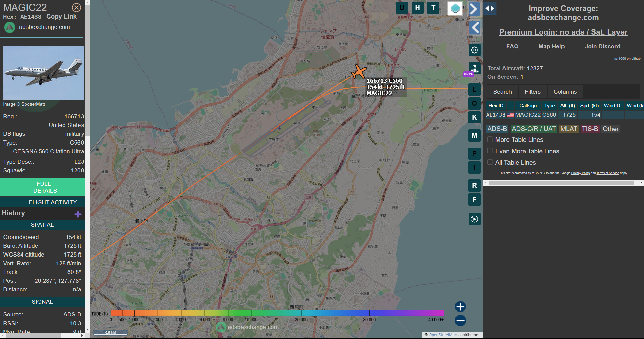Zoom out with the minus button
The image size is (644, 339).
(x=460, y=320)
